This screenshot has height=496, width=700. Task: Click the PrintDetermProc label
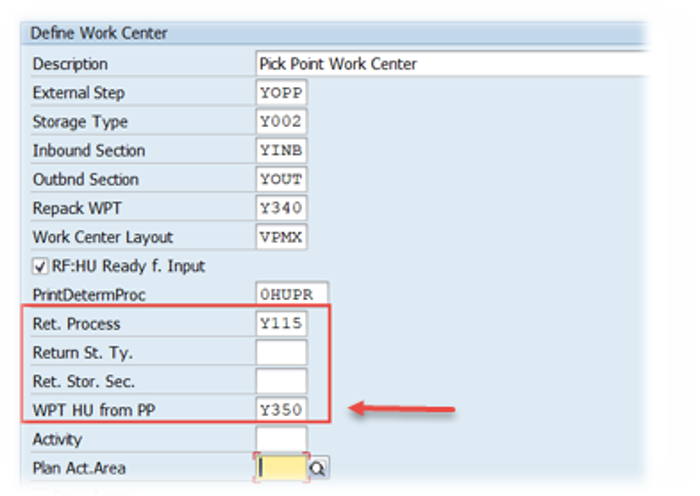coord(89,295)
